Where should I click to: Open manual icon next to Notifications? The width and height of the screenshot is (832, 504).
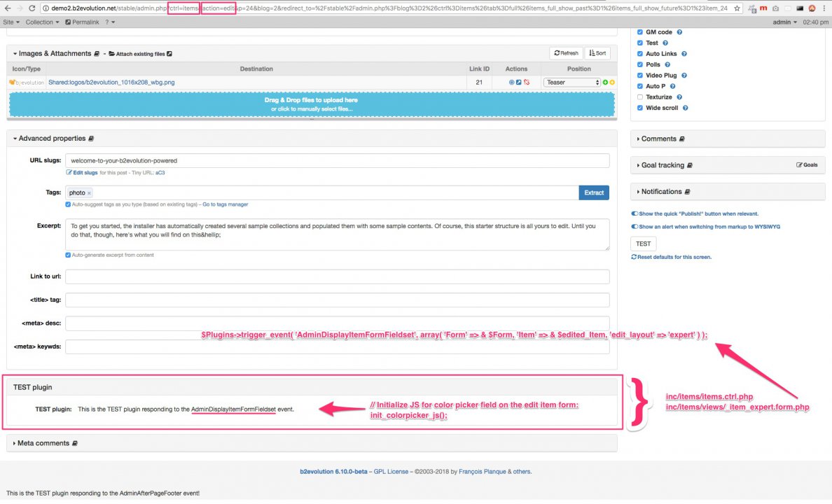point(687,192)
